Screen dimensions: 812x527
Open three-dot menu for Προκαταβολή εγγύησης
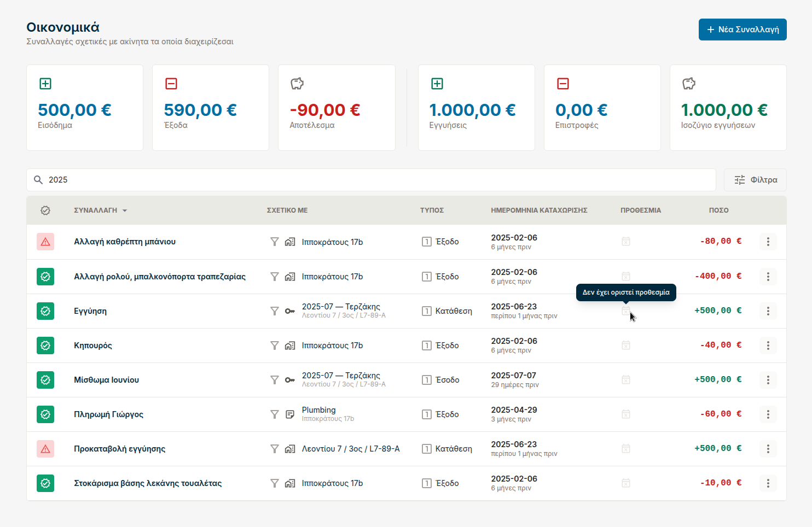[768, 449]
